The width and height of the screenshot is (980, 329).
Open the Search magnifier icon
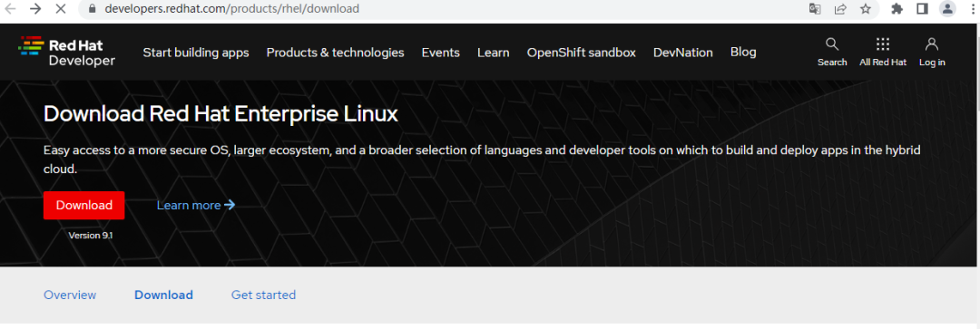pyautogui.click(x=832, y=44)
